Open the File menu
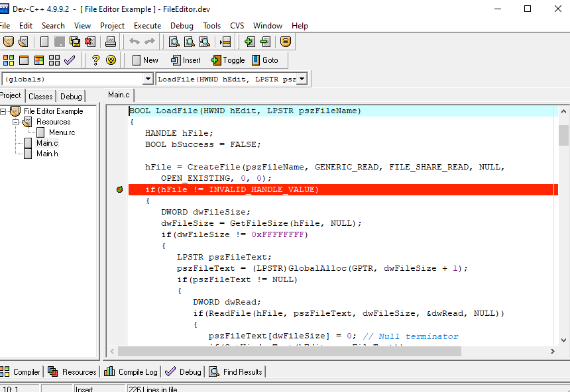The height and width of the screenshot is (392, 570). tap(5, 26)
